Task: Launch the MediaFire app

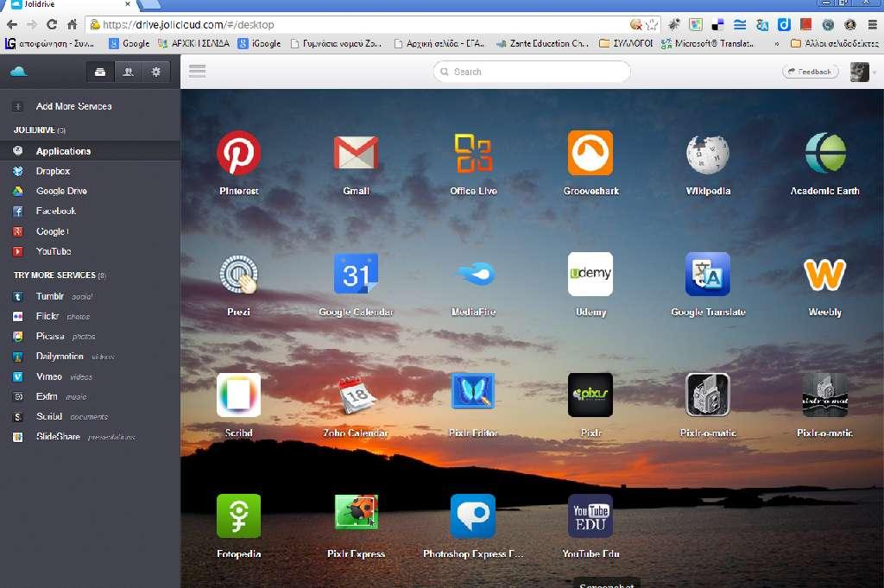Action: coord(477,274)
